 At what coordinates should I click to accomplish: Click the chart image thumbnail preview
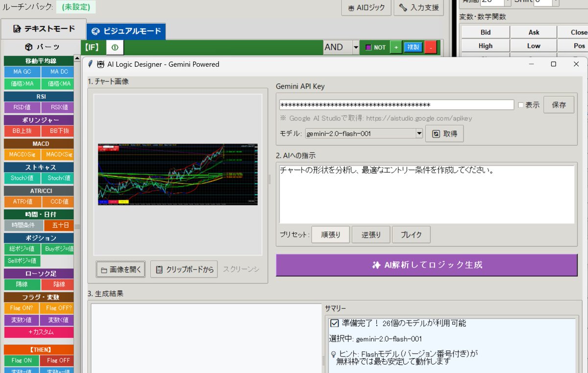coord(177,174)
